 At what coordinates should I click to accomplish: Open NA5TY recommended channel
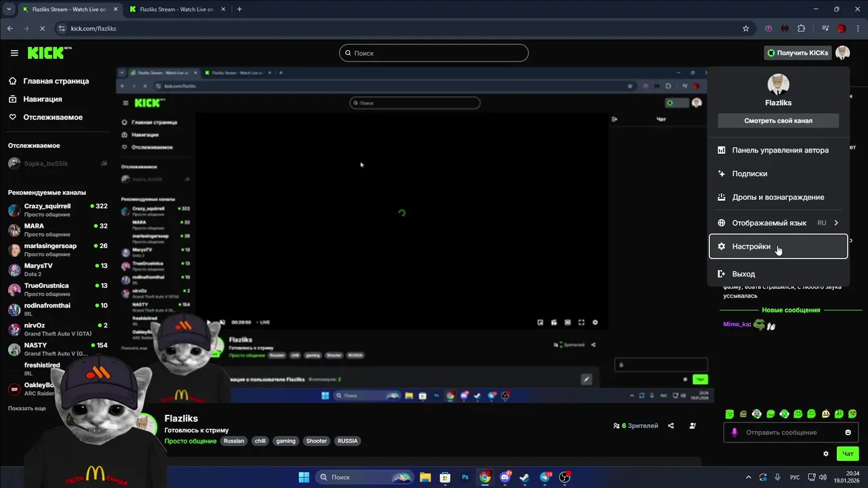coord(58,349)
